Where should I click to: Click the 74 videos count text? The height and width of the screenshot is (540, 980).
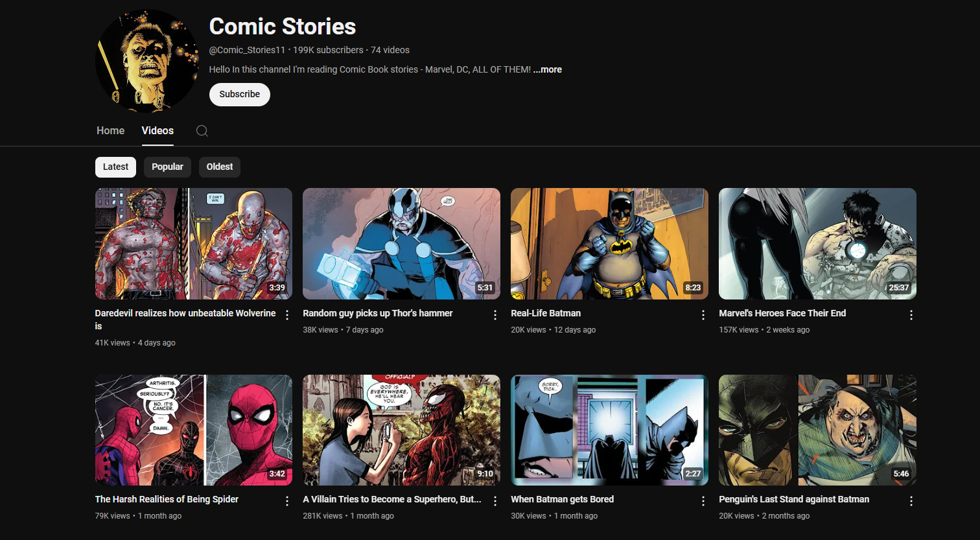pos(390,50)
